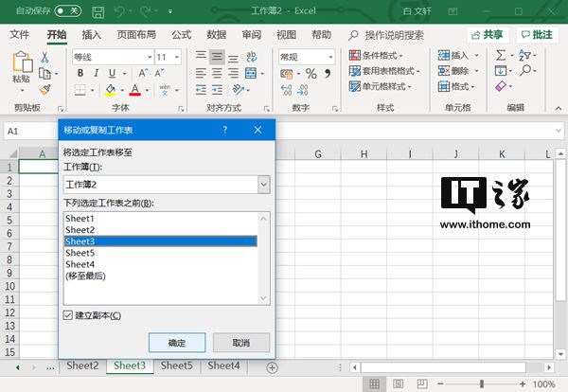Click the Sort and Filter icon

[524, 56]
